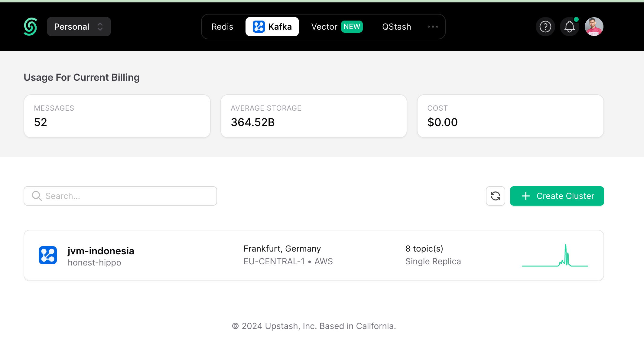Focus the cluster search input field
Viewport: 644px width, 355px height.
pyautogui.click(x=121, y=195)
